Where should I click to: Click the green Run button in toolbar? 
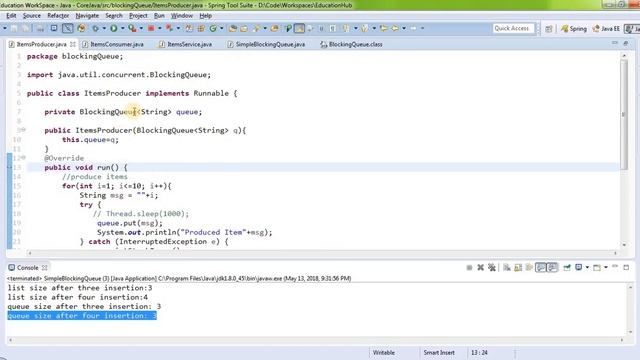pos(113,28)
